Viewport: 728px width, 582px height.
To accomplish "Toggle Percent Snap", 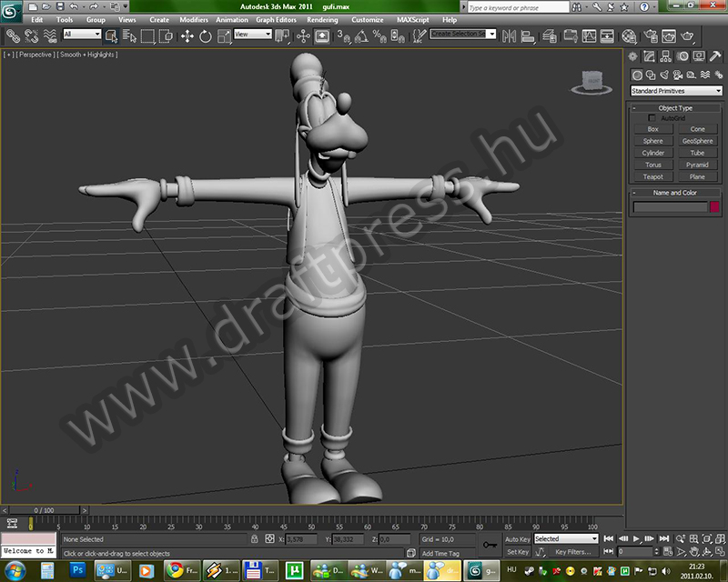I will point(379,35).
